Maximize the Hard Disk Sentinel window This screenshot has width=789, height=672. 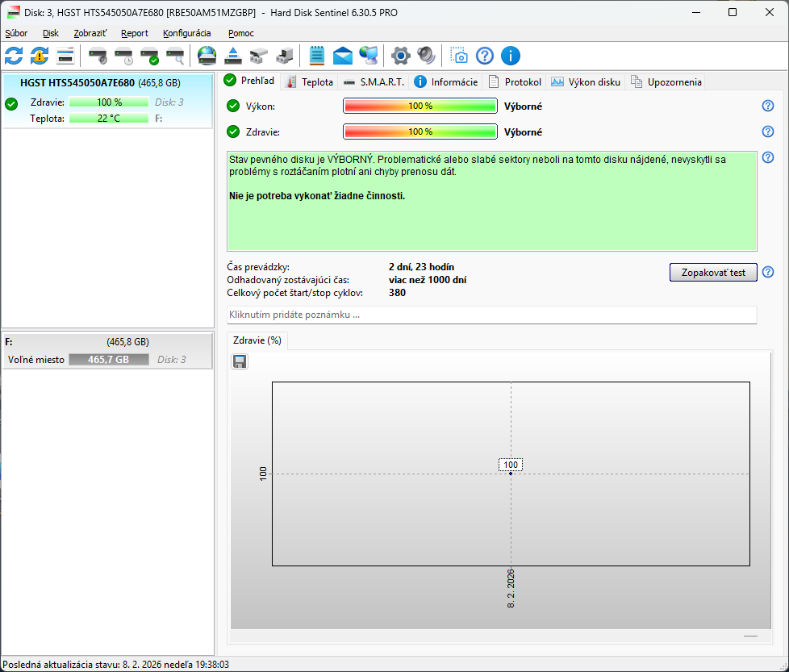(x=733, y=12)
